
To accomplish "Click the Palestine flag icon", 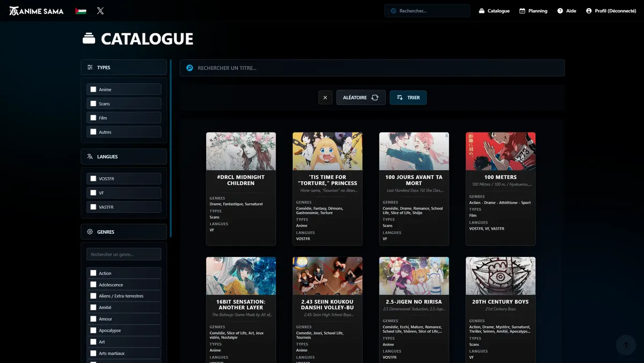I will [80, 10].
